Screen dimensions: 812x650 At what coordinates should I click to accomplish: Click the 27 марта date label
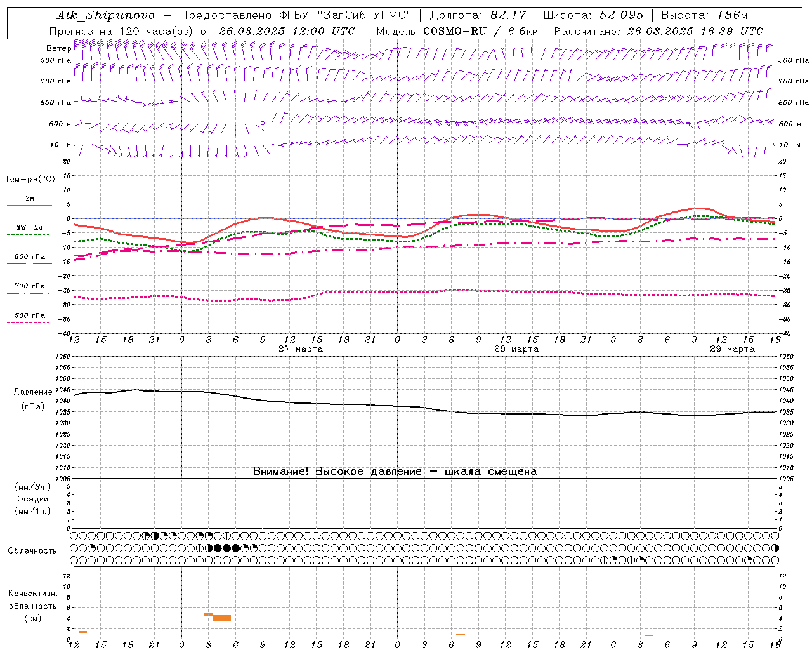[301, 349]
